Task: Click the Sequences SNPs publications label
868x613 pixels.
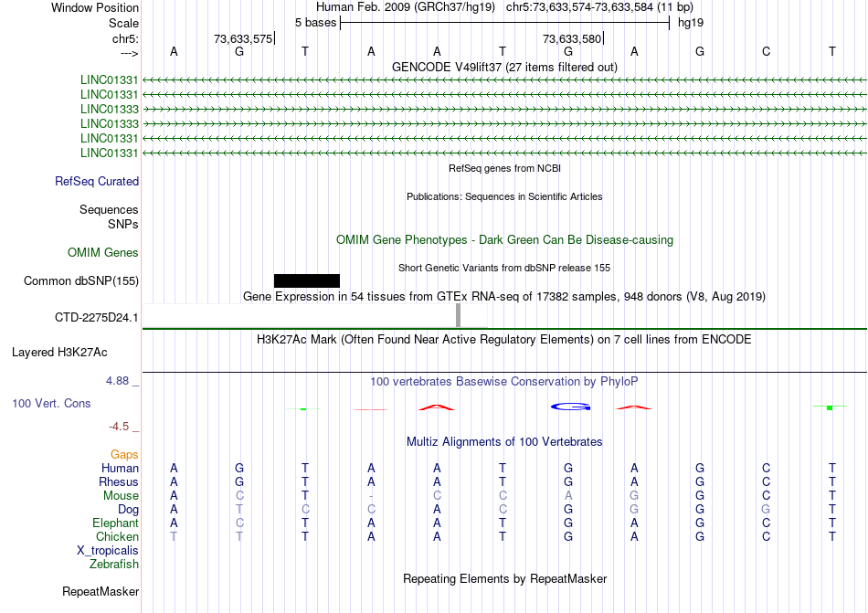Action: click(109, 217)
